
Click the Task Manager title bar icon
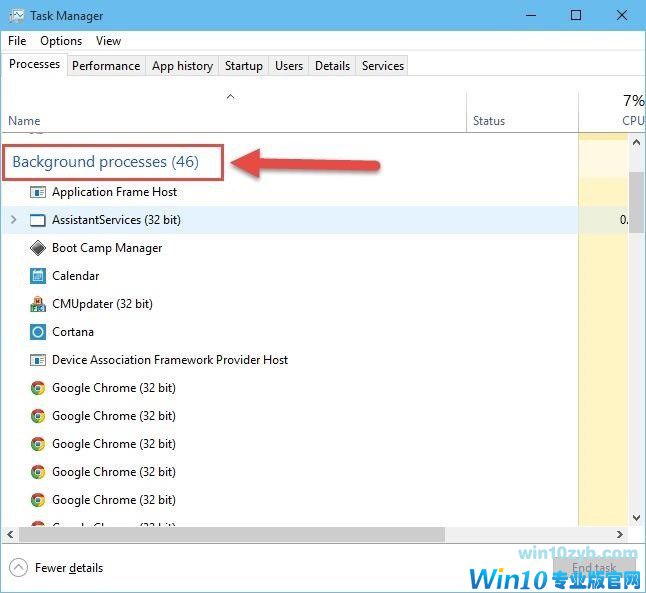coord(16,16)
